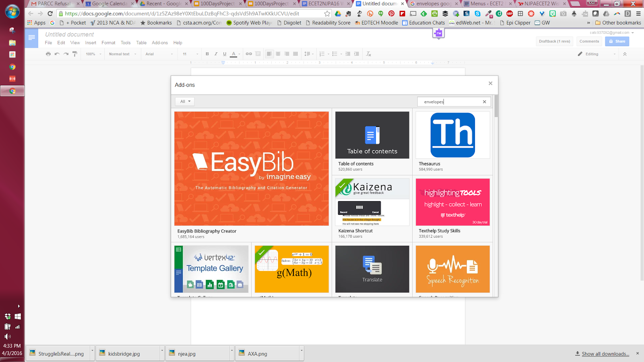Screen dimensions: 644x362
Task: Open the Table menu
Action: coord(141,43)
